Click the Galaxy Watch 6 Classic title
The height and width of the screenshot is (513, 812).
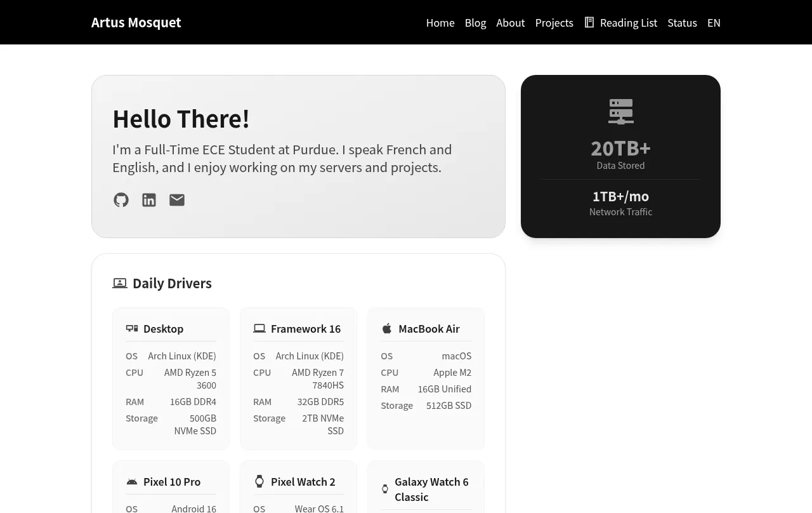432,489
